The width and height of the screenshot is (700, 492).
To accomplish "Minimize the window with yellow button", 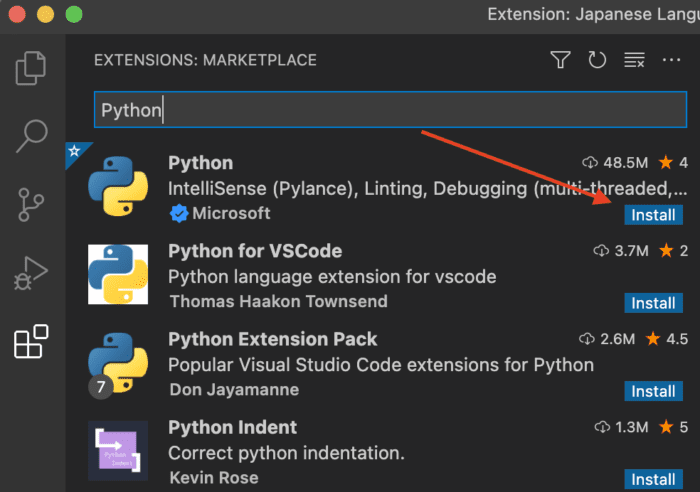I will [x=45, y=14].
